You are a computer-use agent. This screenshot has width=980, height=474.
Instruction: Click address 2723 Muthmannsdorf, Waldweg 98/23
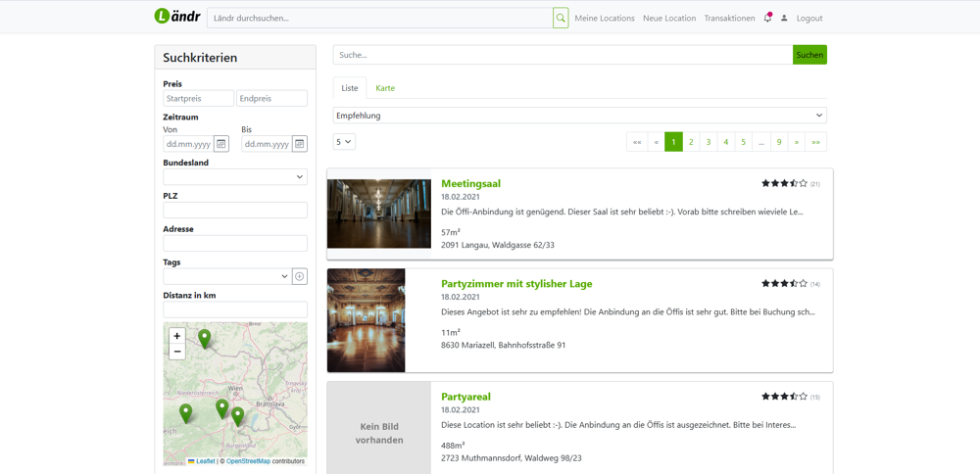512,457
